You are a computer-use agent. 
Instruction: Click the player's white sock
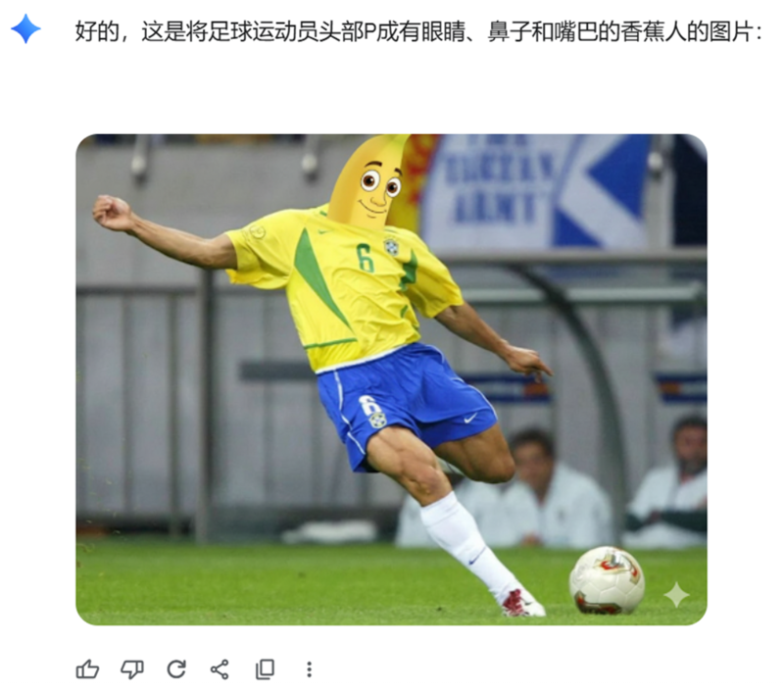coord(467,542)
